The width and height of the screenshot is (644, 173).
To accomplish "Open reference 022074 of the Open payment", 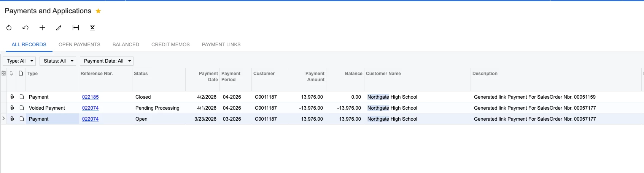I will pyautogui.click(x=91, y=119).
